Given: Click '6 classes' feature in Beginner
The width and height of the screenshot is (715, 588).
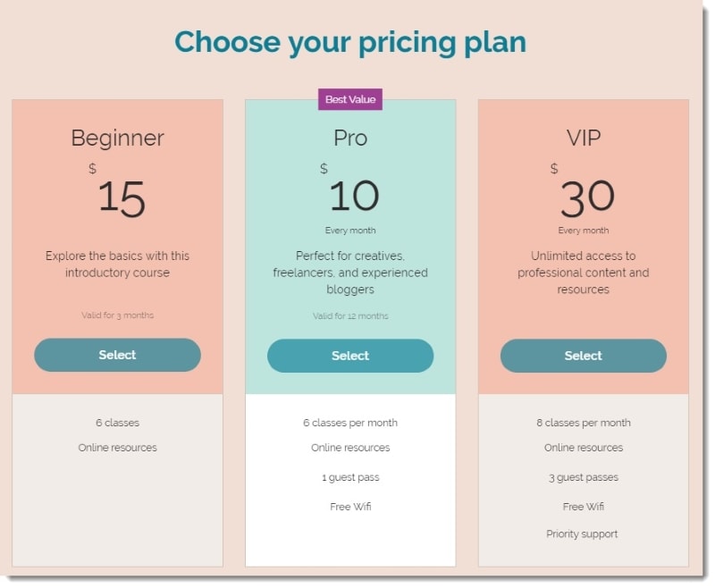Looking at the screenshot, I should tap(117, 422).
